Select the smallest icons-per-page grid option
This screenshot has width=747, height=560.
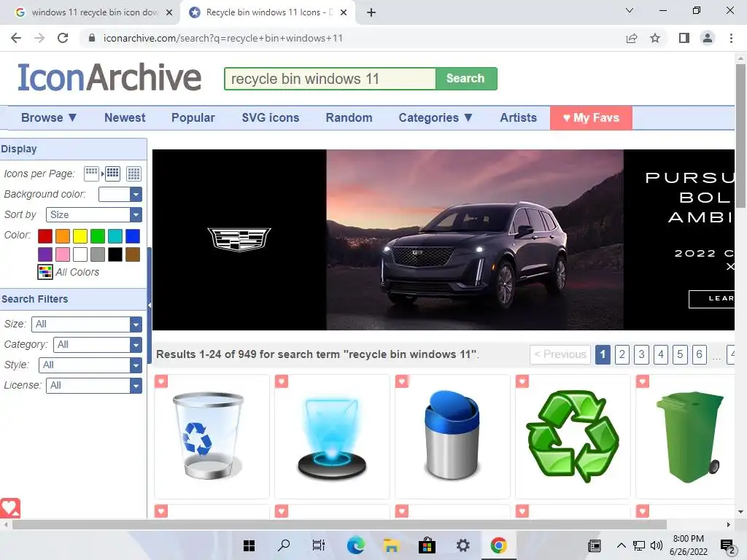click(x=91, y=174)
